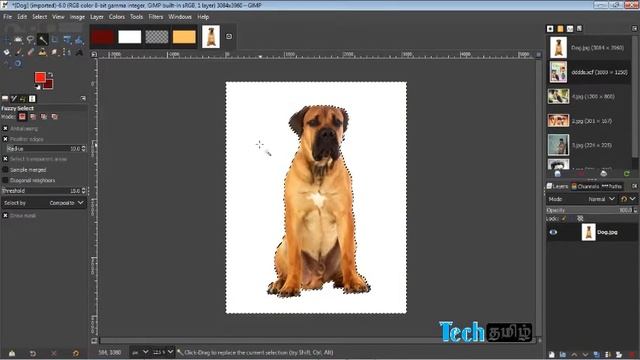This screenshot has width=640, height=360.
Task: Select Dog.jpg (3084 × 3960) in Images list
Action: (589, 48)
